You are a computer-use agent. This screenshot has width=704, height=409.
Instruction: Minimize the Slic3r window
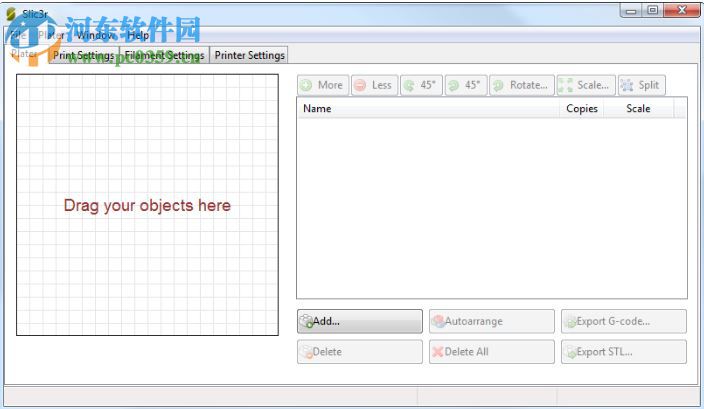click(631, 11)
